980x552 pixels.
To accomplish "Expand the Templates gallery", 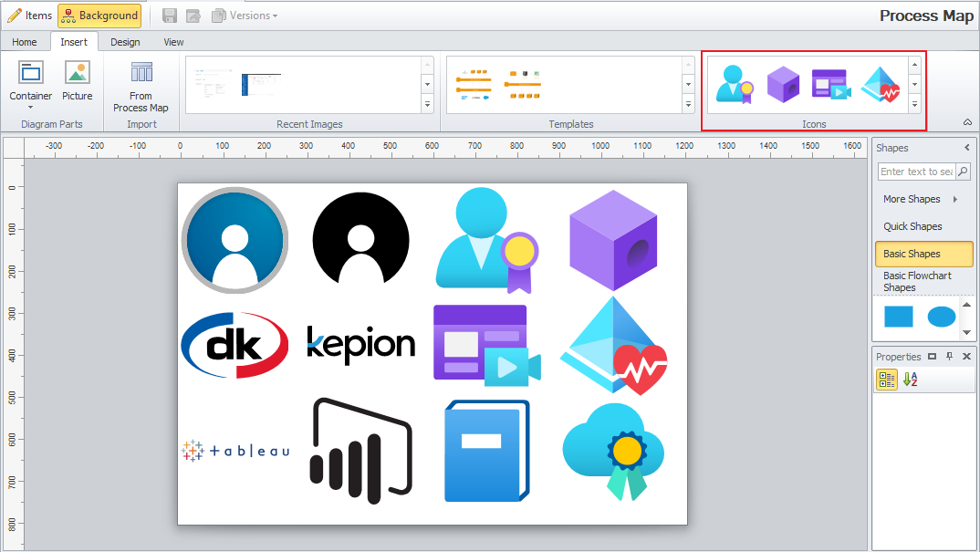I will (x=688, y=104).
